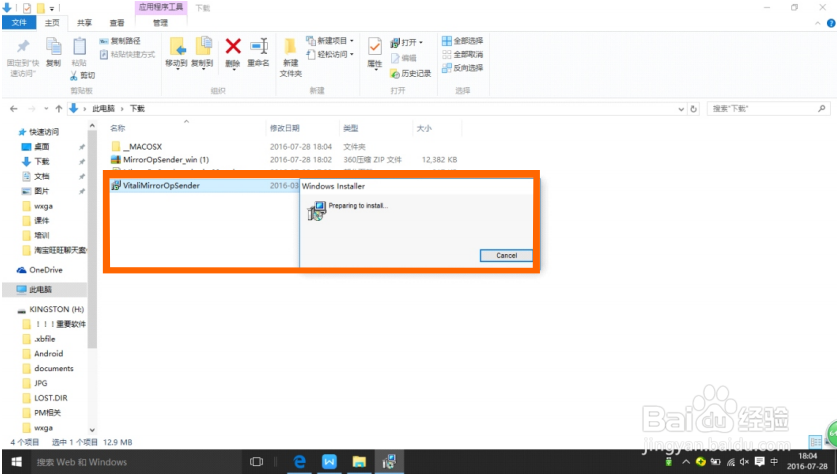
Task: Open Android folder in sidebar
Action: coord(48,354)
